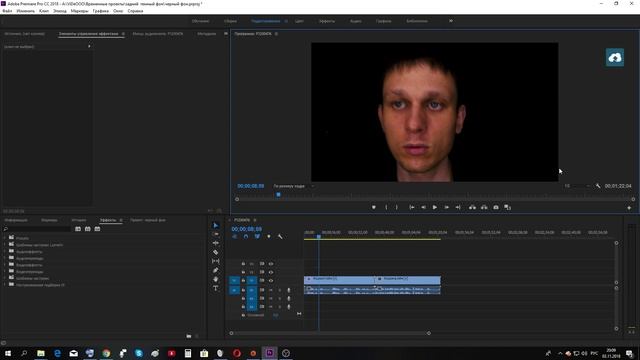Image resolution: width=640 pixels, height=360 pixels.
Task: Select the Track Select Forward tool
Action: pyautogui.click(x=216, y=234)
